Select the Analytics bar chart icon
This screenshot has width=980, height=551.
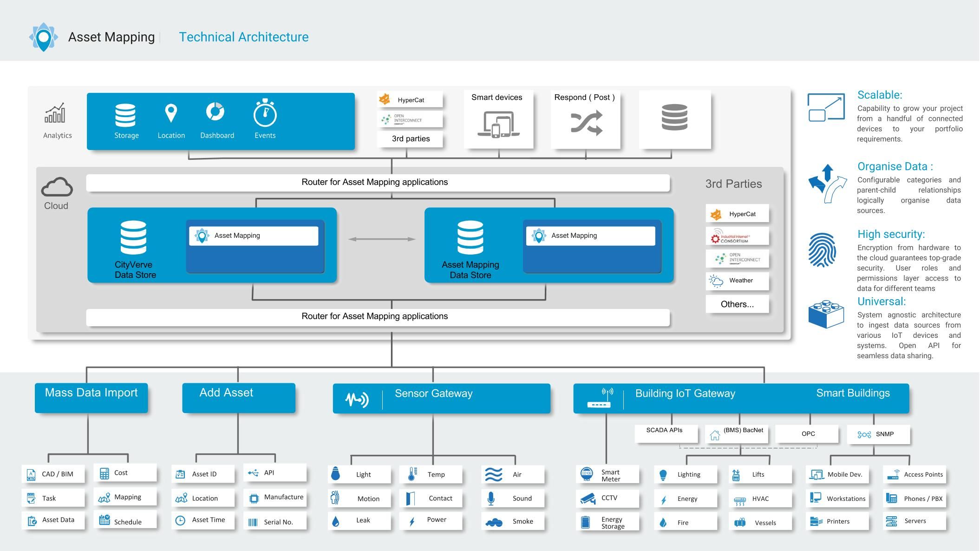click(x=55, y=113)
